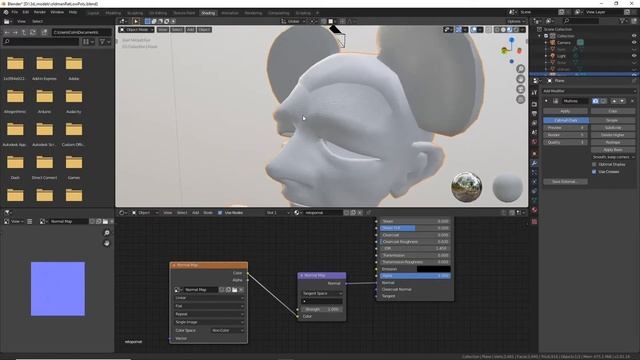Click the Blender logo menu icon
The height and width of the screenshot is (360, 640).
(x=6, y=12)
